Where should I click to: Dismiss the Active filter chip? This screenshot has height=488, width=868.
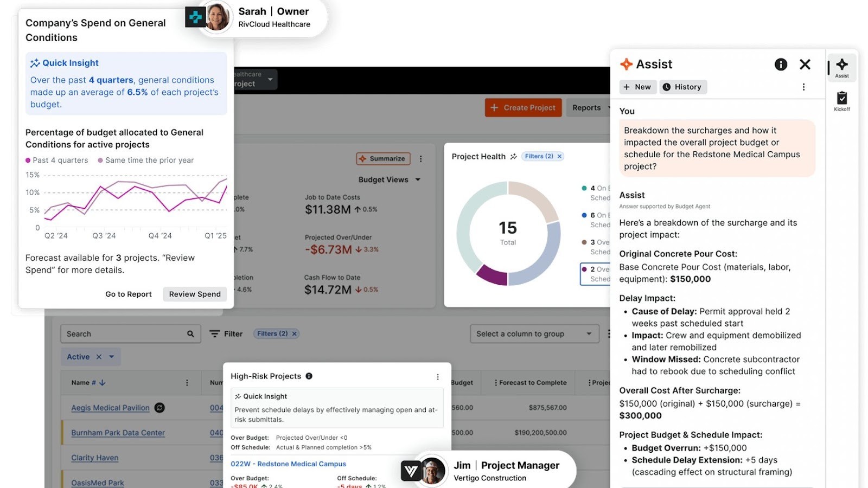99,357
